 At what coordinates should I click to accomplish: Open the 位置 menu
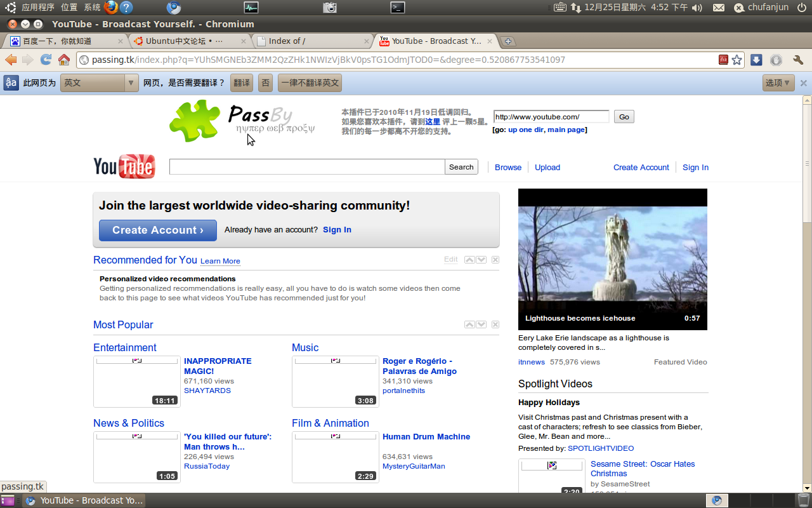pos(69,8)
